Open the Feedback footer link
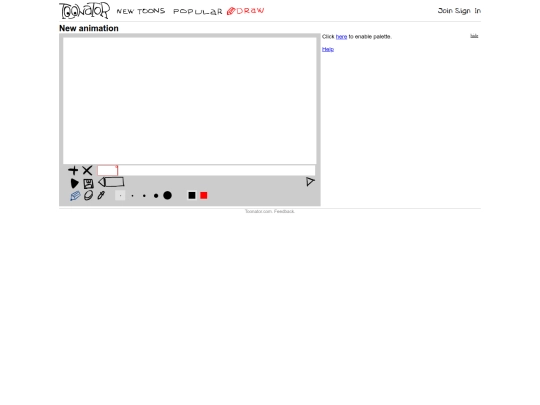 pos(284,211)
